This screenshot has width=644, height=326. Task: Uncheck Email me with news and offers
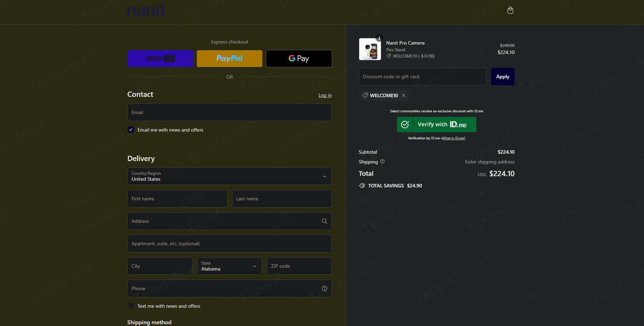pos(131,129)
